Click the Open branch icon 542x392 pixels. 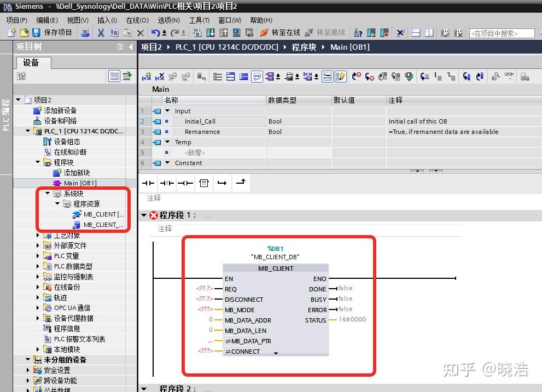pos(222,183)
